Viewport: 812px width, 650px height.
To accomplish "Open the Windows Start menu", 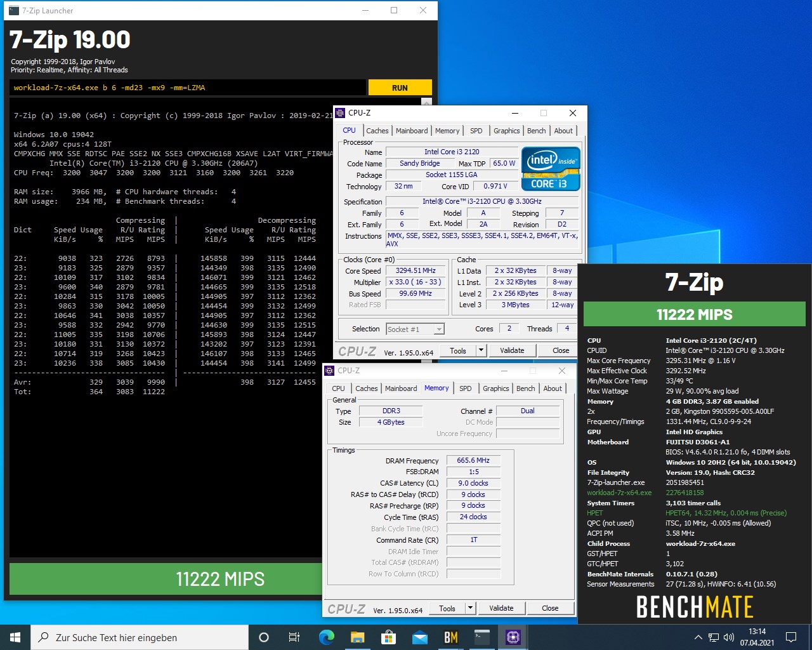I will point(15,637).
